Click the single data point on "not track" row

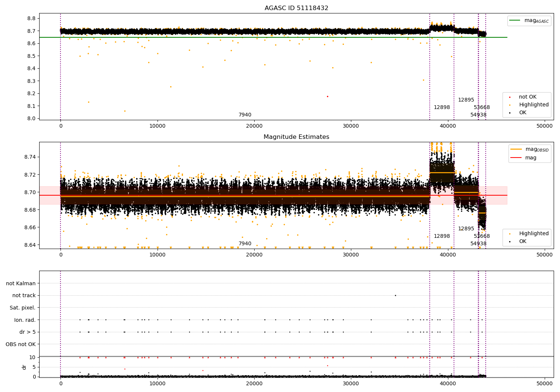tap(395, 295)
